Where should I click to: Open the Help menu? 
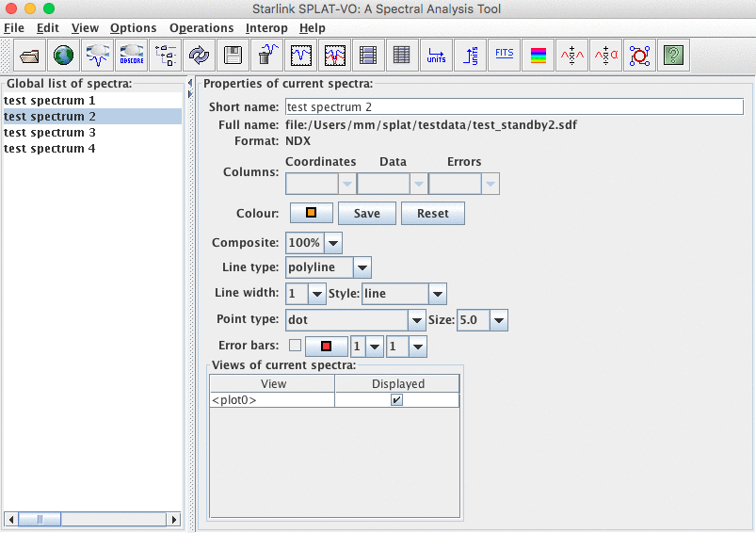coord(313,28)
